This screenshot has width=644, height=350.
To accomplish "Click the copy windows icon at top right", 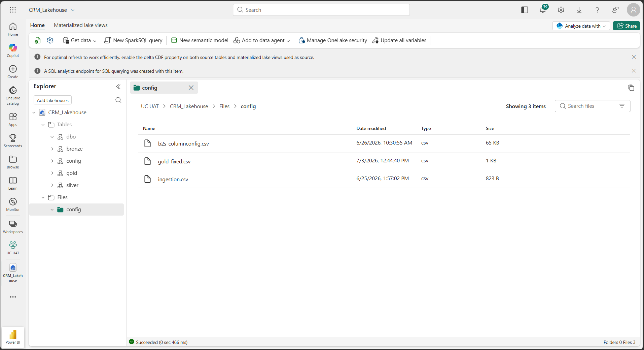I will (x=631, y=88).
